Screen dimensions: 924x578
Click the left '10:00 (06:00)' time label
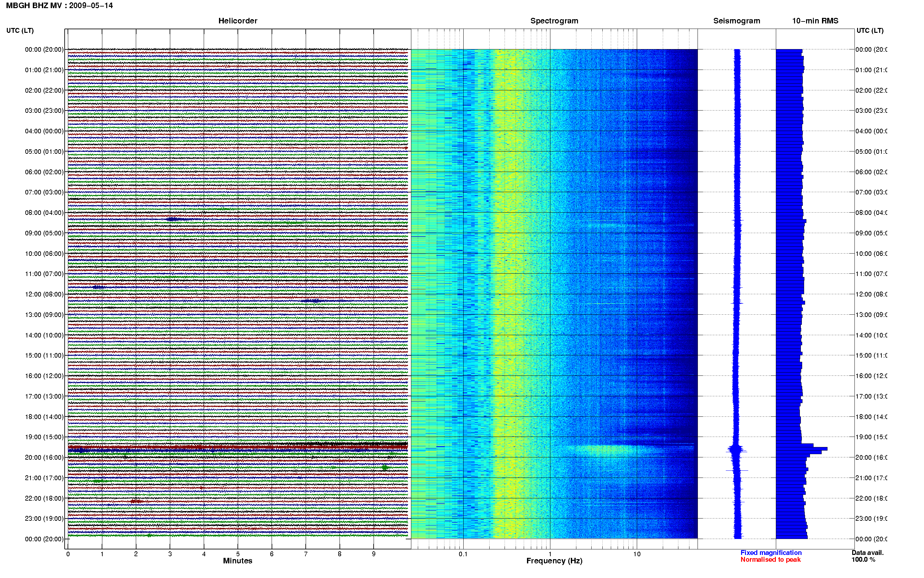(44, 254)
